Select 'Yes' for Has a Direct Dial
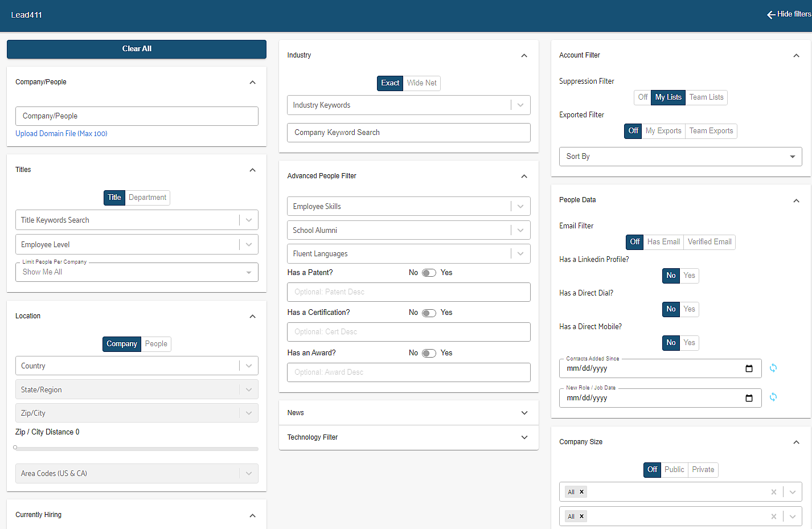 (690, 309)
